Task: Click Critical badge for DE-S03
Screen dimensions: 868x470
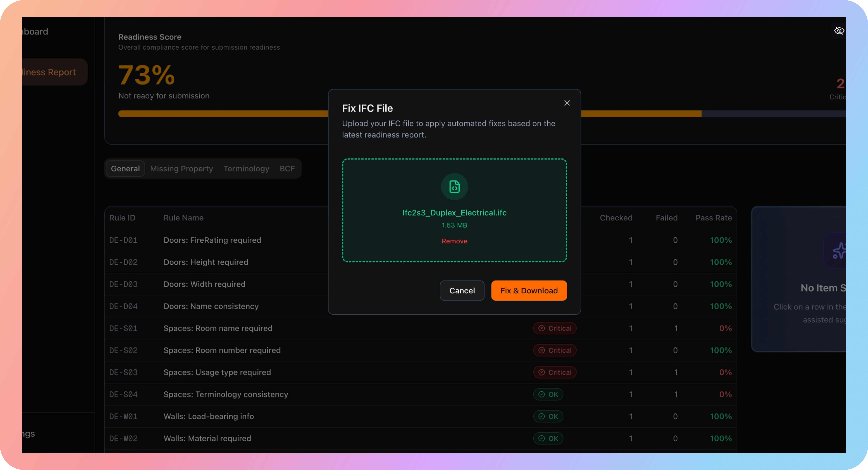Action: pos(554,372)
